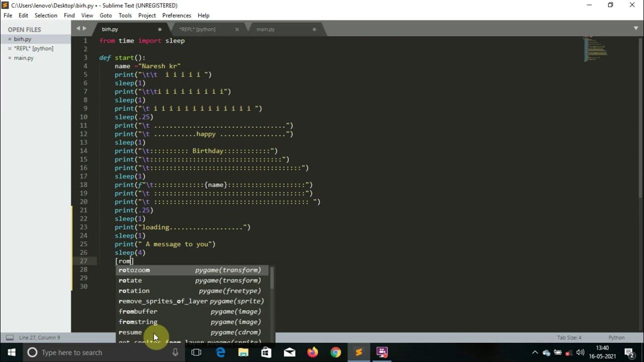Select main.py in Open Files sidebar
Viewport: 644px width, 362px height.
click(35, 58)
